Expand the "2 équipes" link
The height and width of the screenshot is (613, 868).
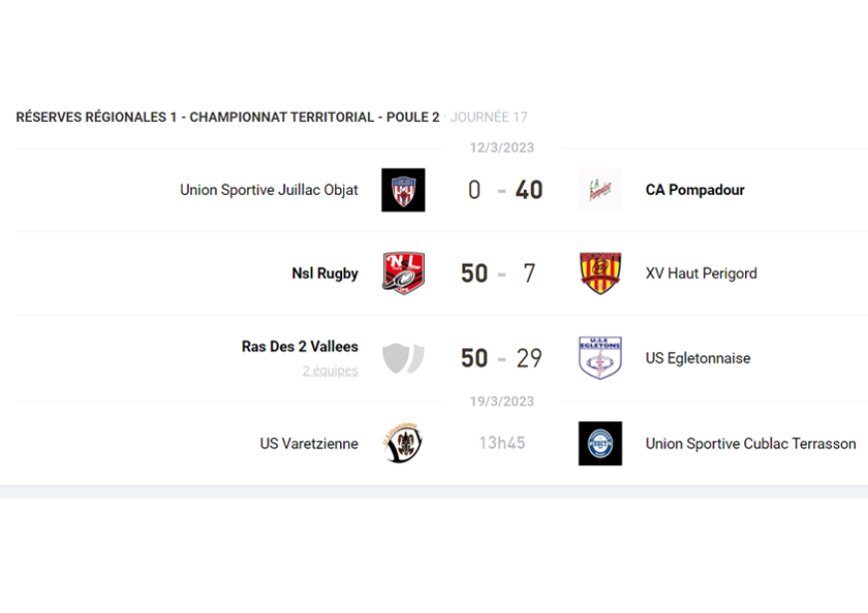click(330, 370)
